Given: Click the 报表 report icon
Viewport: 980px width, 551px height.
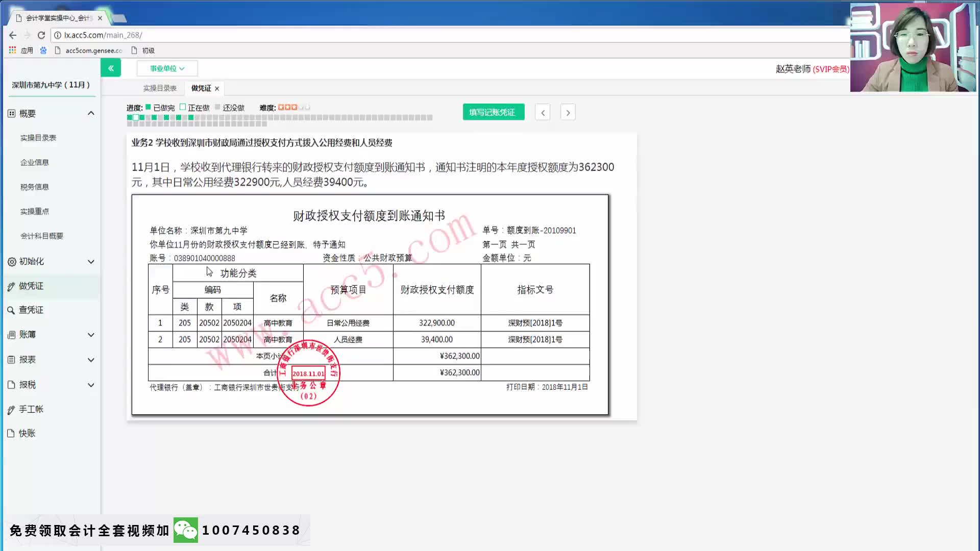Looking at the screenshot, I should tap(11, 360).
